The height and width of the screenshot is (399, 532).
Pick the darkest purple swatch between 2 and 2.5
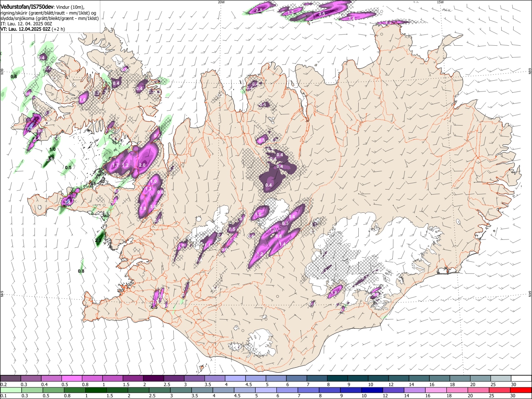(153, 379)
